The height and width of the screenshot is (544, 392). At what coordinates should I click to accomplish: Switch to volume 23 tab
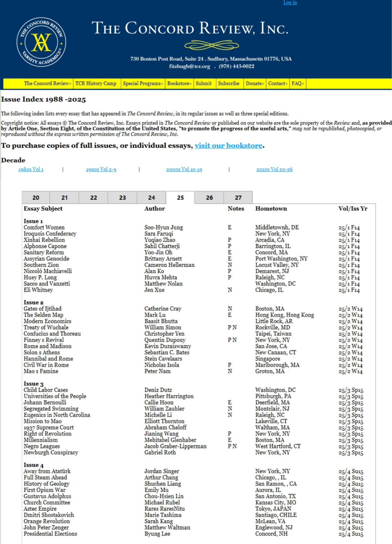click(123, 197)
